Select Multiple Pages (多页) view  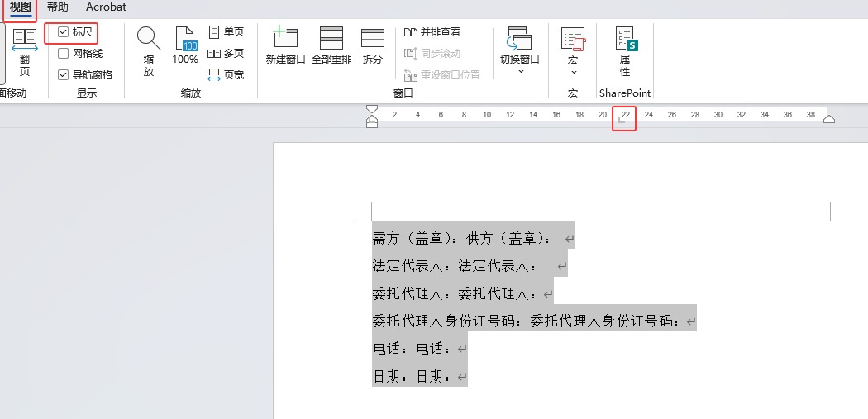227,53
